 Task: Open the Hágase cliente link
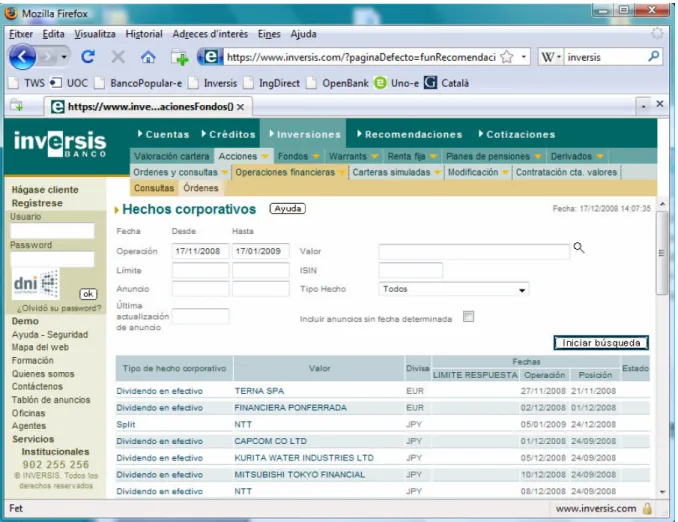[45, 189]
